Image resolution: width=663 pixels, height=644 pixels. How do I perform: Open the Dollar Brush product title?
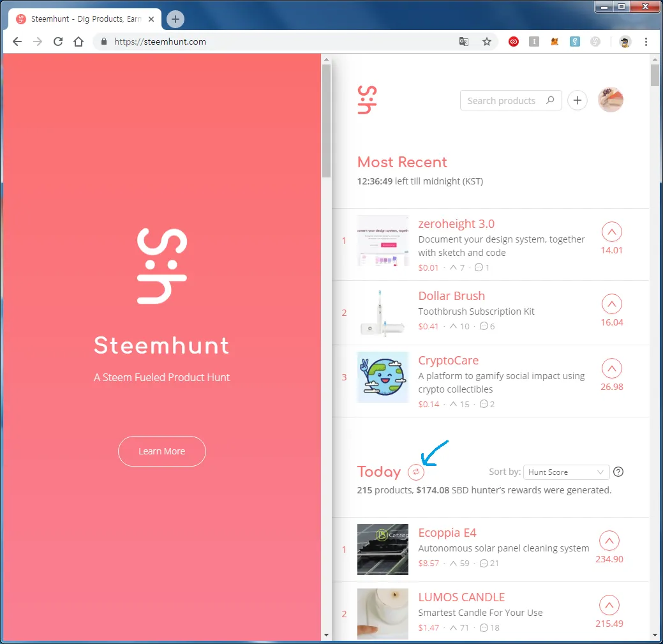point(452,296)
